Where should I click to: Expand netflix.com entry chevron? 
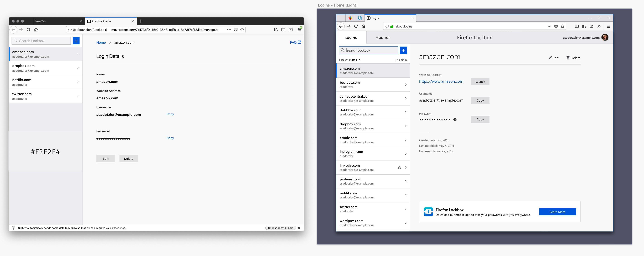78,82
